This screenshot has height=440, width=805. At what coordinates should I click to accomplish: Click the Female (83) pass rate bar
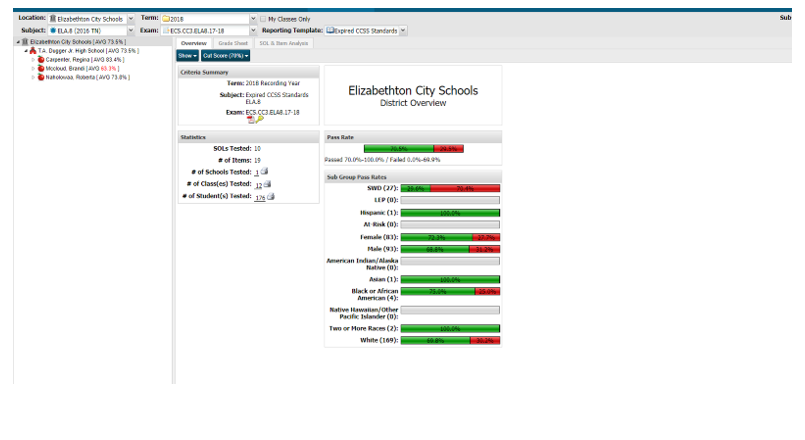point(450,237)
